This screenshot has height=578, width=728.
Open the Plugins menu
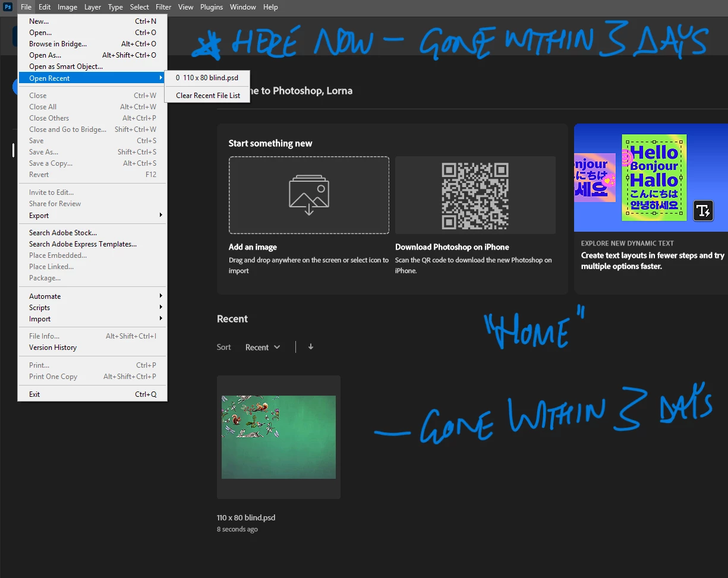(211, 7)
